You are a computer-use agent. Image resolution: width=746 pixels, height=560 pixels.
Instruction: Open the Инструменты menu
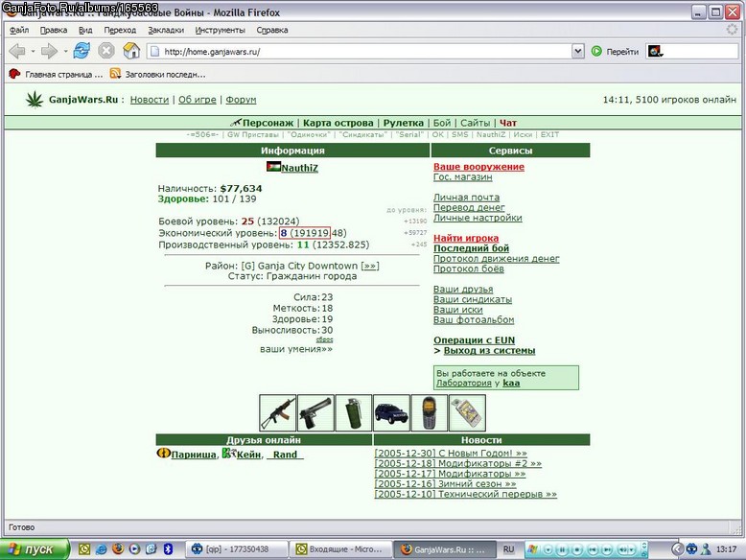tap(220, 30)
